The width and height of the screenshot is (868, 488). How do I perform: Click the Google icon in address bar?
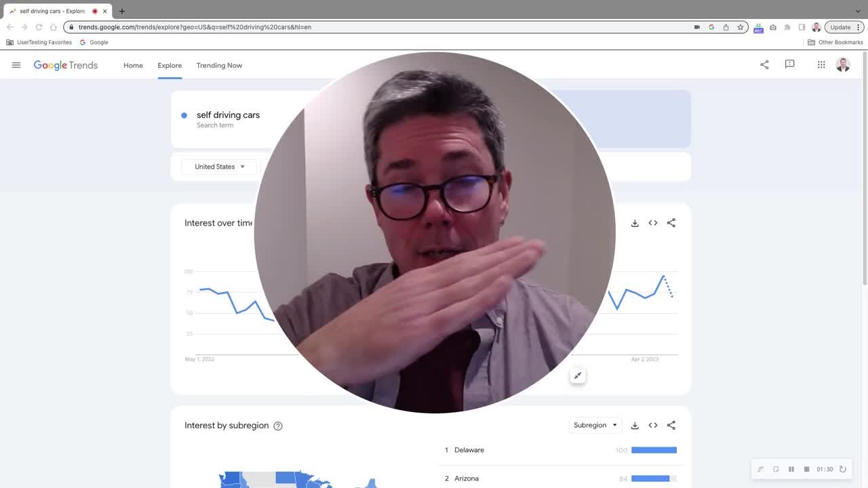711,27
